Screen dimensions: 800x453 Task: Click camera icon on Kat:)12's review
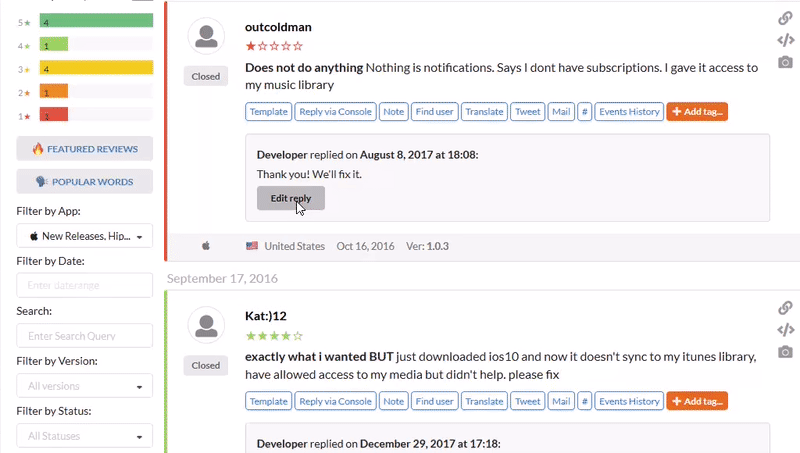click(786, 352)
